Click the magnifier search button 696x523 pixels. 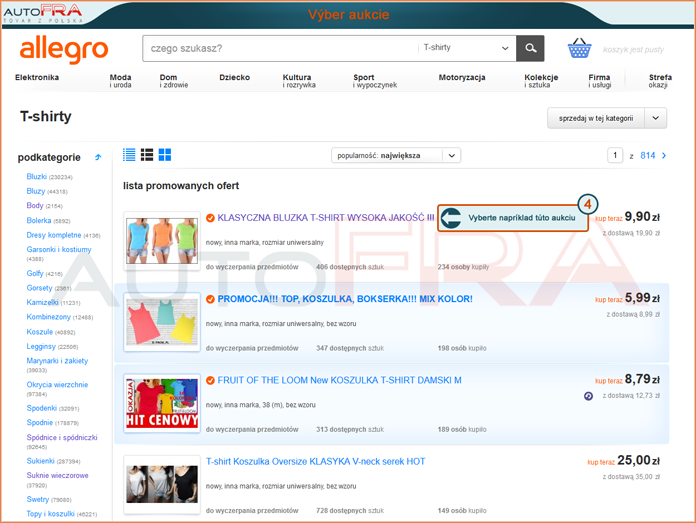click(x=530, y=48)
